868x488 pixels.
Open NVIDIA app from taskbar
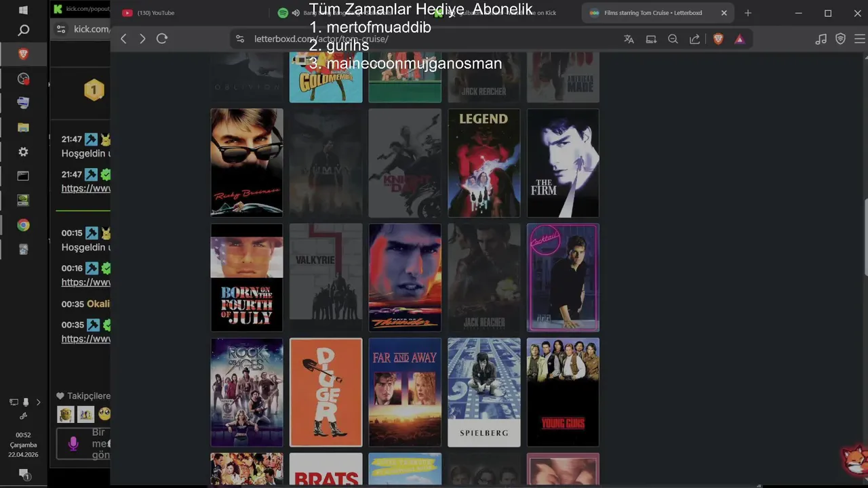click(x=23, y=201)
